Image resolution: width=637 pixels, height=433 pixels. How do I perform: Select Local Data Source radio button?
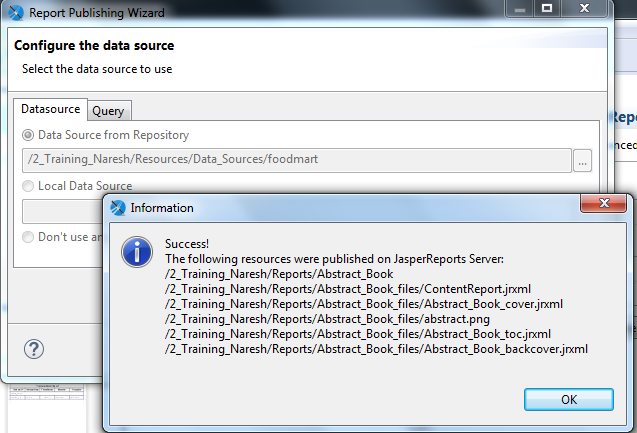(28, 186)
